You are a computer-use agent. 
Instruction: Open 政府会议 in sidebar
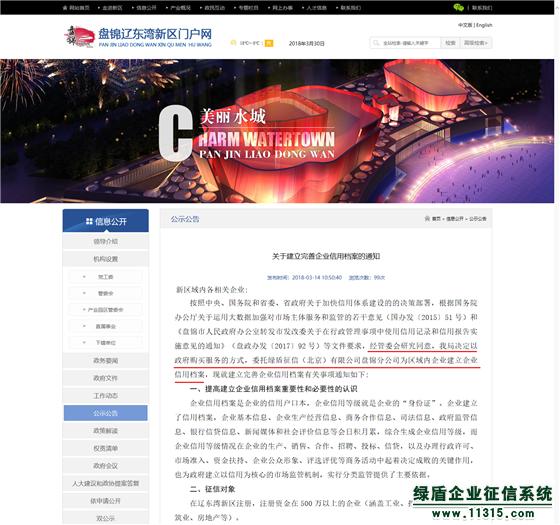click(106, 466)
